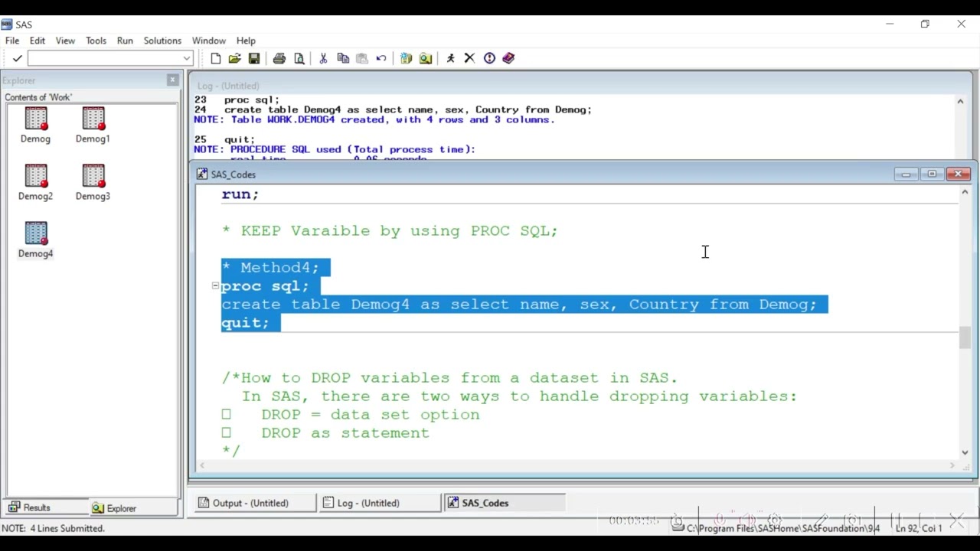
Task: Click the 'Contents of Work' label
Action: 38,97
